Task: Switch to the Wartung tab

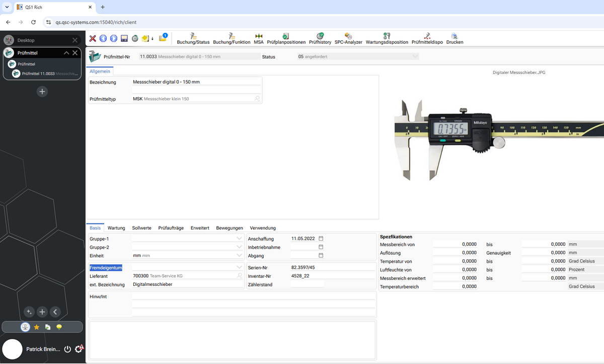Action: [x=116, y=228]
